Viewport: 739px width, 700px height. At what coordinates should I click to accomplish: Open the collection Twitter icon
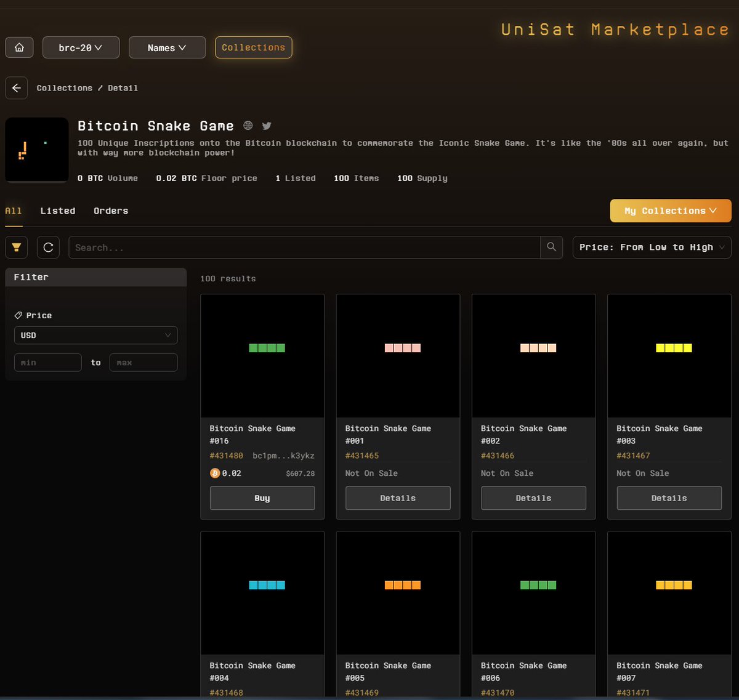[x=267, y=126]
